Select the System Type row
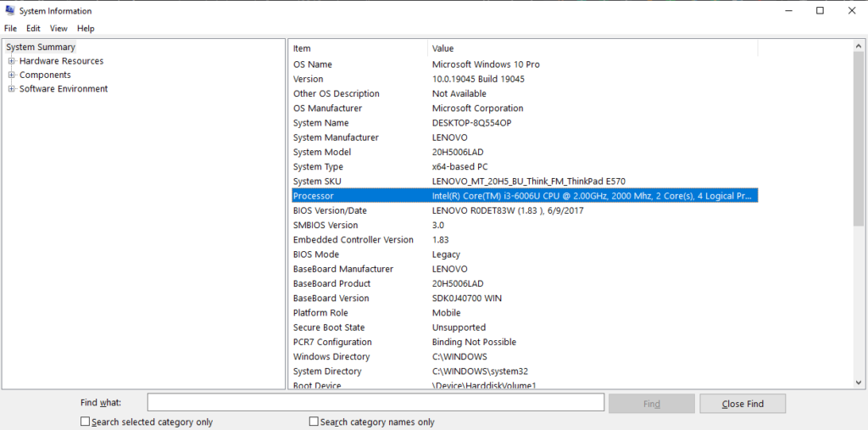 click(525, 167)
